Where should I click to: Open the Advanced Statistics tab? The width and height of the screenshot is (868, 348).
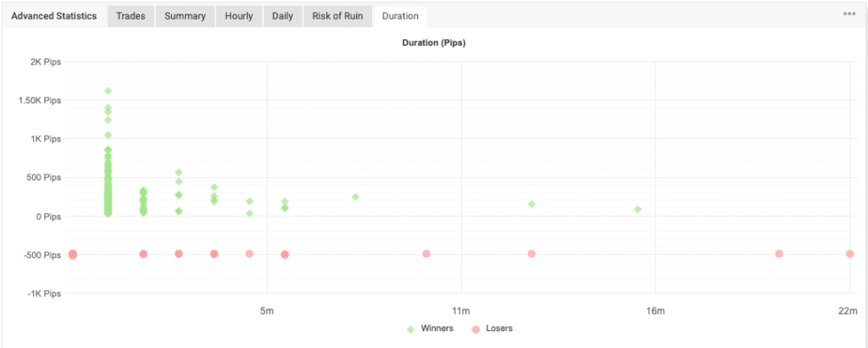(x=53, y=16)
